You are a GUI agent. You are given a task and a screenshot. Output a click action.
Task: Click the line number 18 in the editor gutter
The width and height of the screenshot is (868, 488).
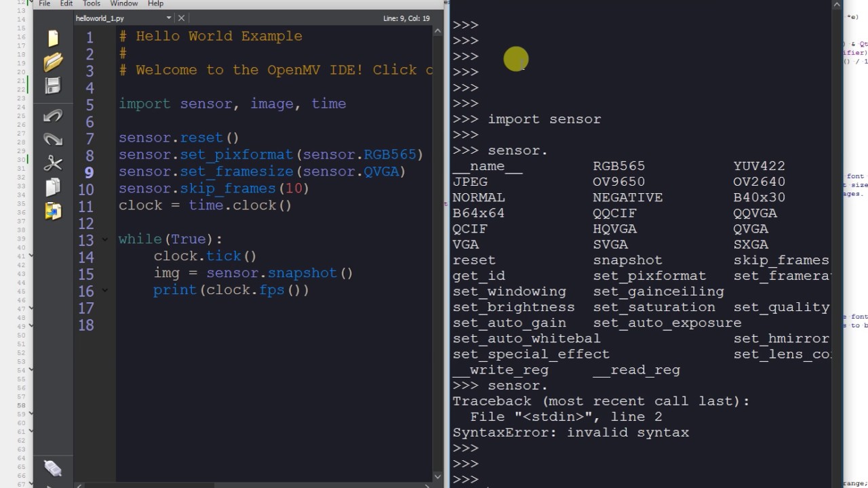[86, 325]
